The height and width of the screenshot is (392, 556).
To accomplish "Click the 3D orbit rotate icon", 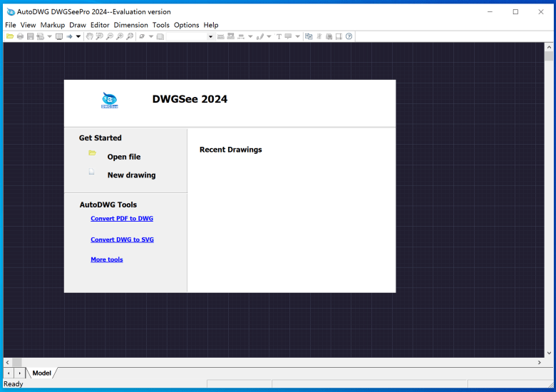I will pos(142,36).
